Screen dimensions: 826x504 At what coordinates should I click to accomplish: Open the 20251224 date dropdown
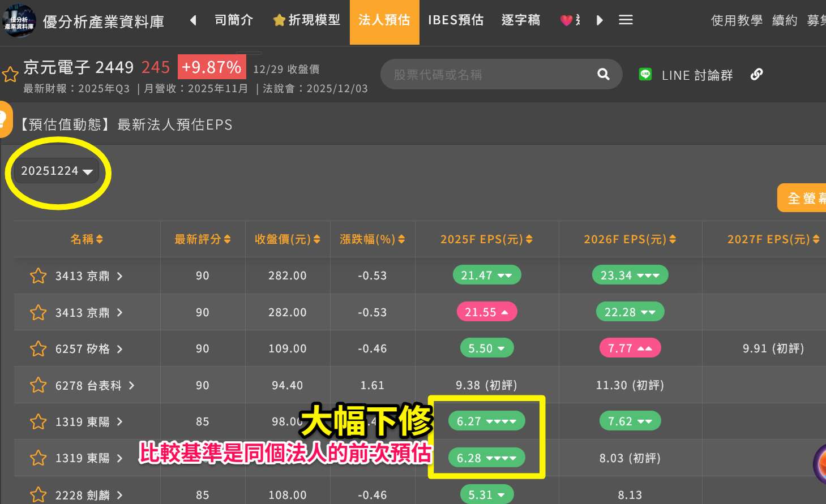pyautogui.click(x=57, y=171)
